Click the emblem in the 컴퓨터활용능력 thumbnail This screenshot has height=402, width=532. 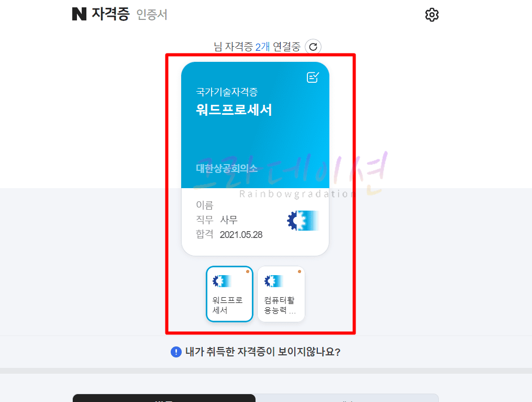[273, 281]
